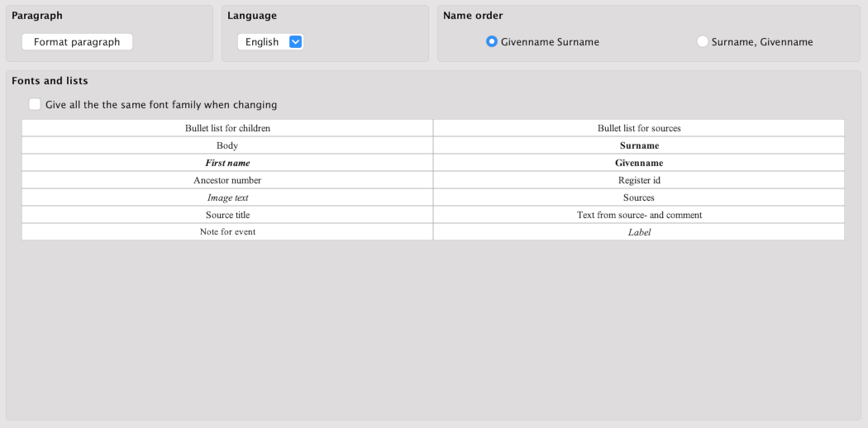Choose the First name style cell
Image resolution: width=868 pixels, height=428 pixels.
pyautogui.click(x=227, y=163)
